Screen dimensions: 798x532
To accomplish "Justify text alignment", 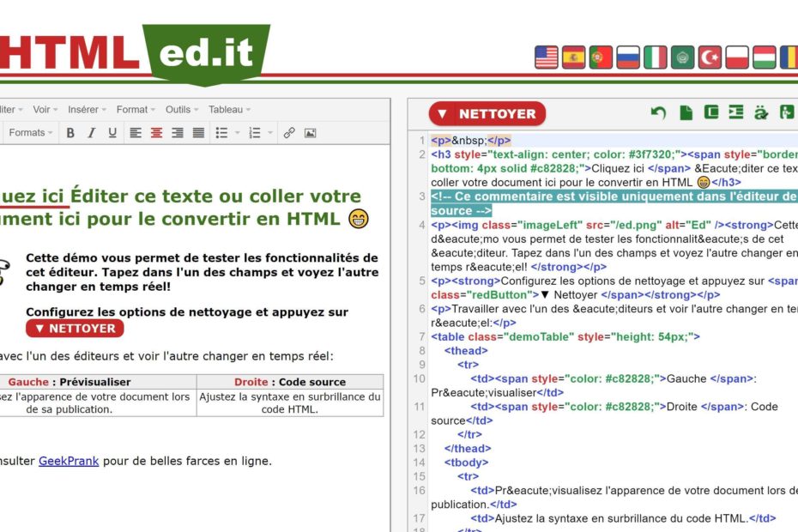I will point(198,133).
